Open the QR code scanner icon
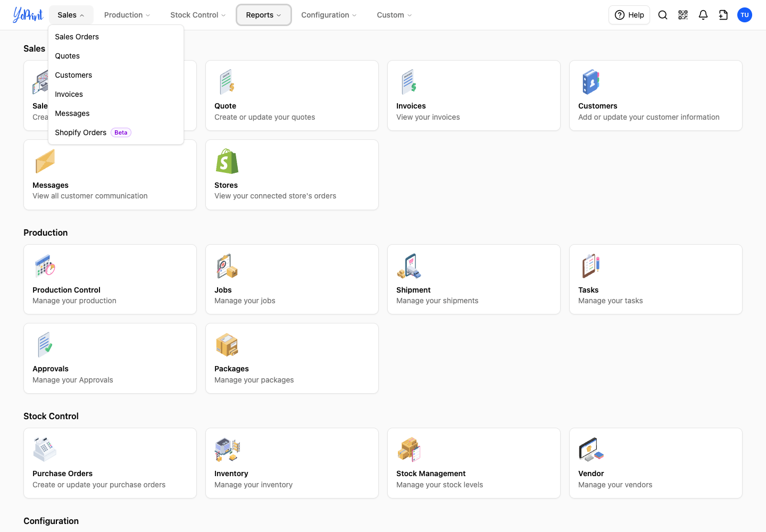 pyautogui.click(x=683, y=15)
